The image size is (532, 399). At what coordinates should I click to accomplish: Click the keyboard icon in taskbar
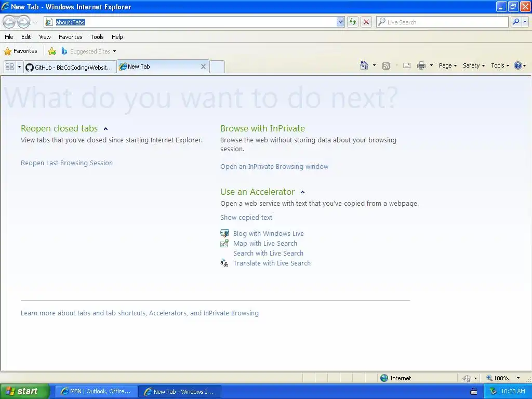(x=474, y=392)
